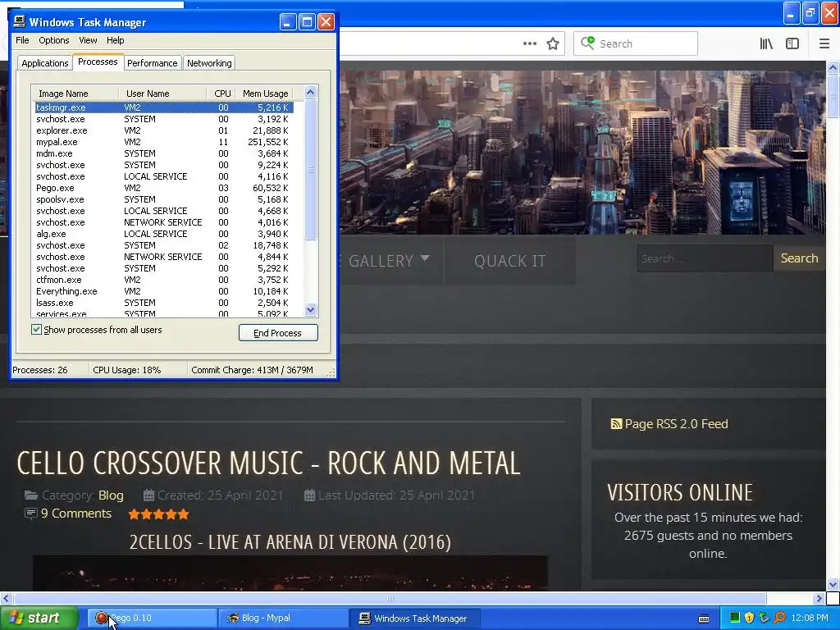Click process list scroll-up arrow
The image size is (840, 630).
[x=310, y=93]
